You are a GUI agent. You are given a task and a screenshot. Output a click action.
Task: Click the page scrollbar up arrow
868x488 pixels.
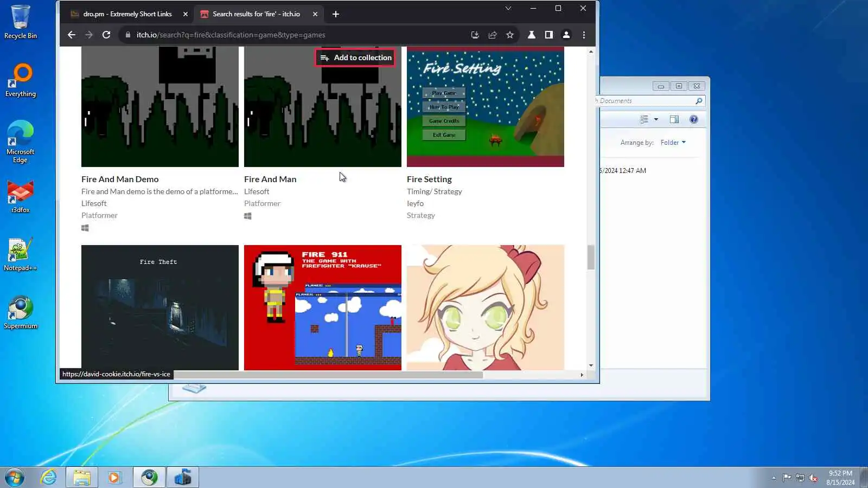(591, 52)
